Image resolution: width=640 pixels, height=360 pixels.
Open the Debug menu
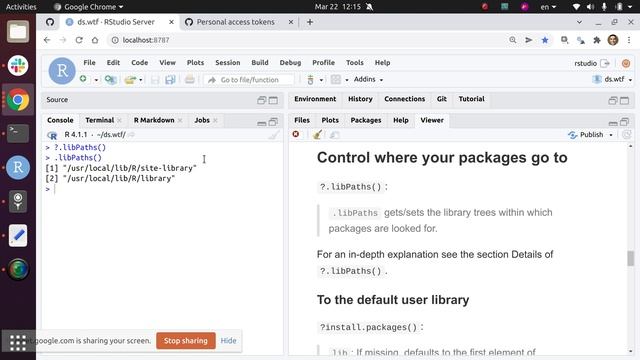290,62
